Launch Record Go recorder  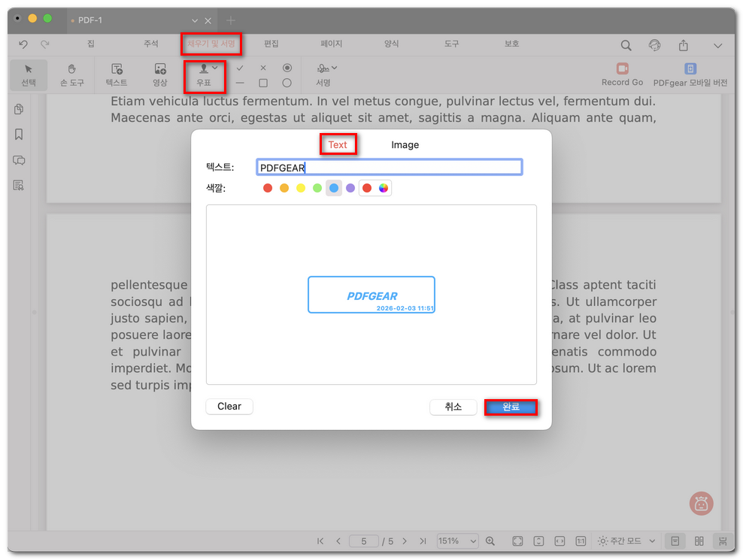[622, 75]
